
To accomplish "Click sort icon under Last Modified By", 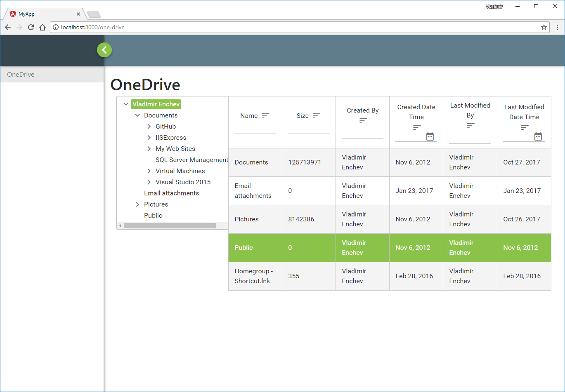I will pos(470,126).
